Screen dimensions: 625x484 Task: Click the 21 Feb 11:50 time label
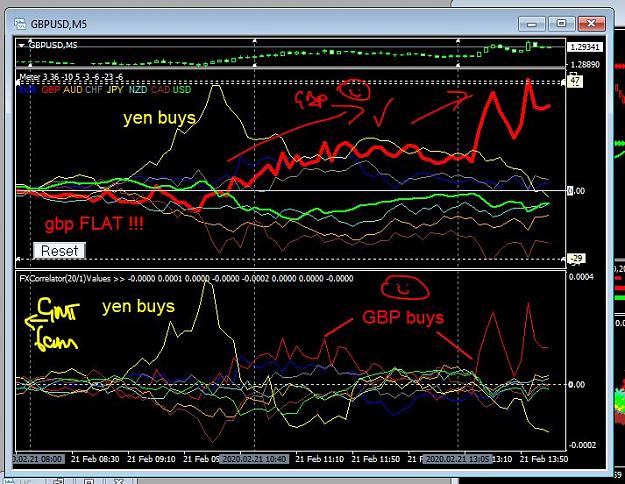[375, 459]
